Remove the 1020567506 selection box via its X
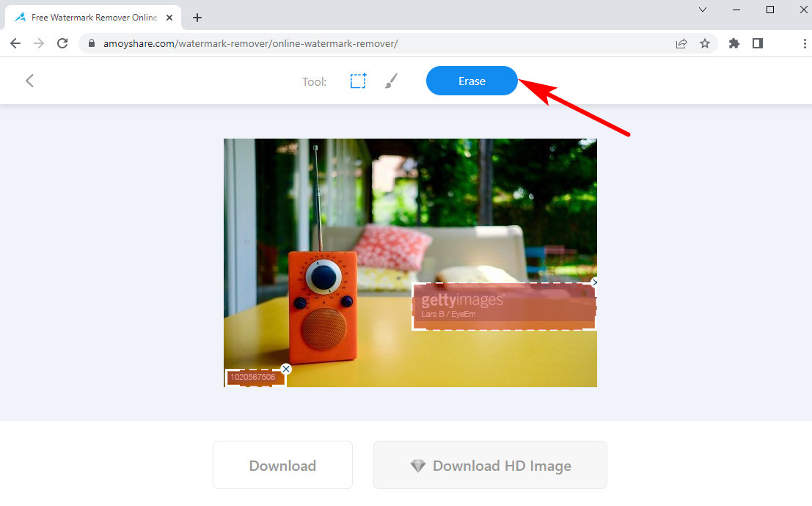 coord(286,369)
